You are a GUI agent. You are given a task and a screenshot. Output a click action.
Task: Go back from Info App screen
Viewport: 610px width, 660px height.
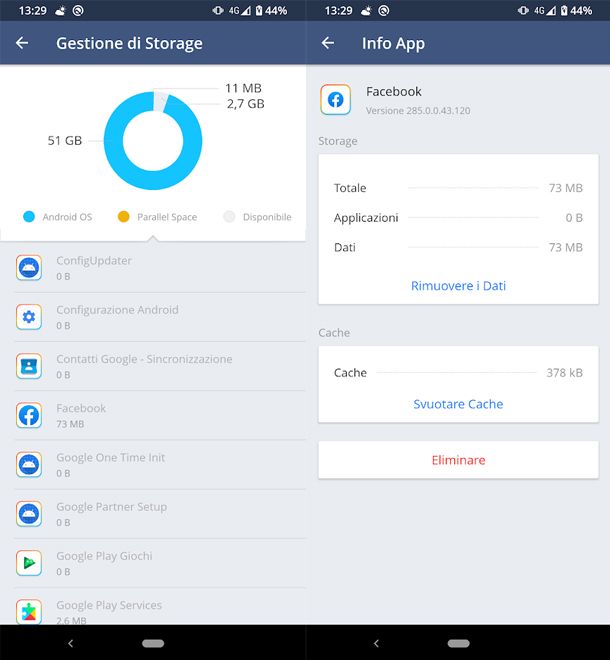pyautogui.click(x=328, y=43)
